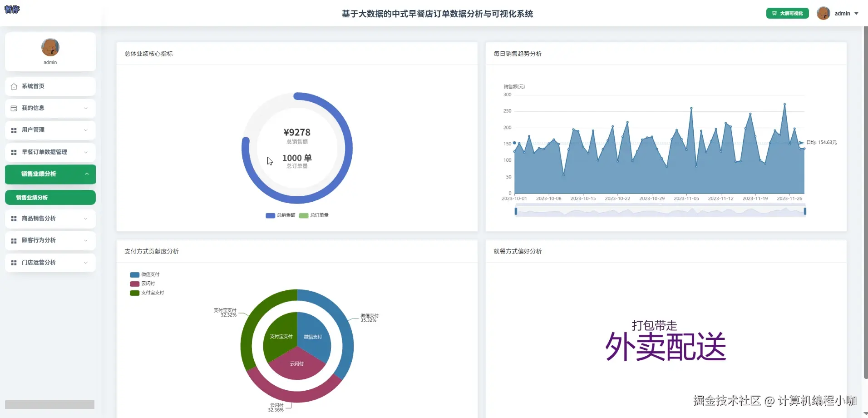Click the 2023-11-26 date axis label
Viewport: 868px width, 418px height.
[789, 199]
